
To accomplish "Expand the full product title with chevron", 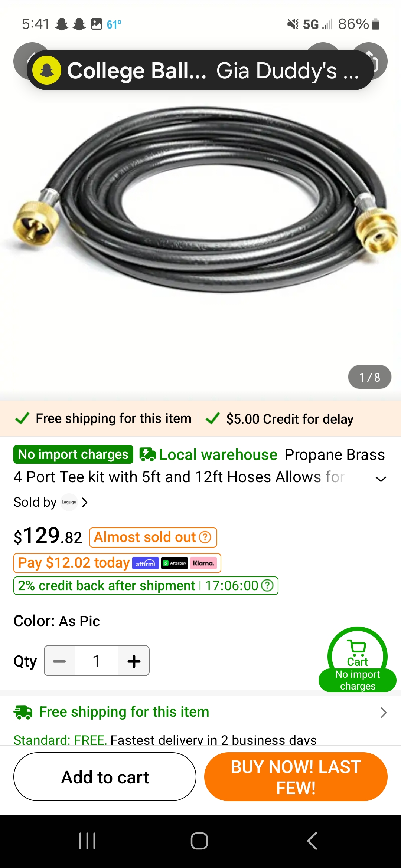I will point(381,479).
